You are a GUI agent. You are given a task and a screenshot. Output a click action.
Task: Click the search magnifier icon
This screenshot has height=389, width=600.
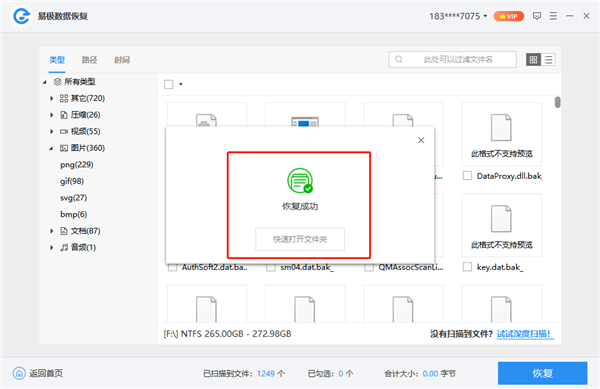coord(399,59)
